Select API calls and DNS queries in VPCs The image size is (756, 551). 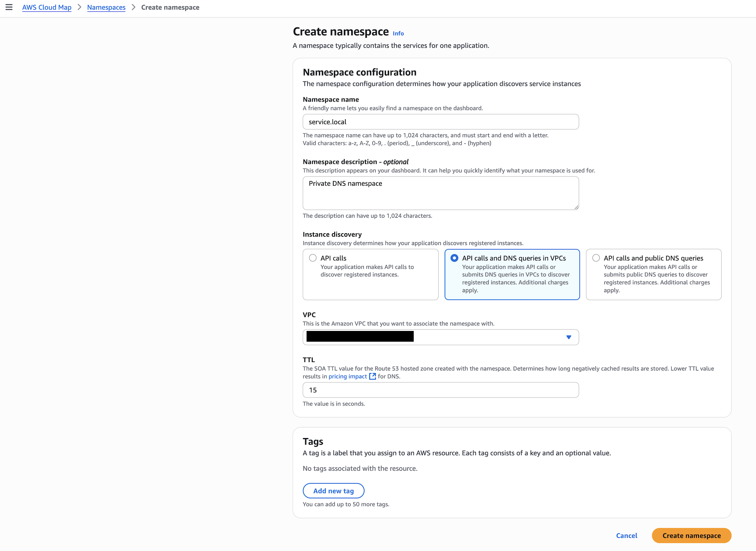coord(454,258)
